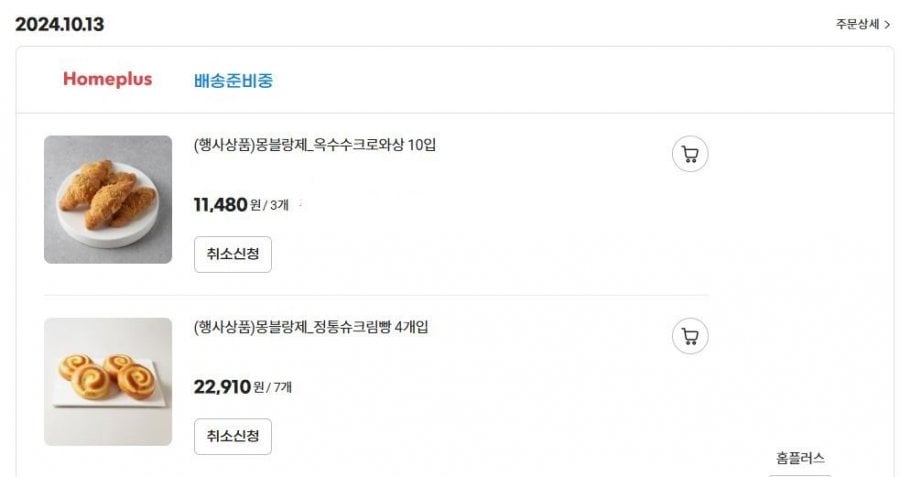Screen dimensions: 900x477
Task: Select the 배송준비중 status label
Action: click(233, 80)
